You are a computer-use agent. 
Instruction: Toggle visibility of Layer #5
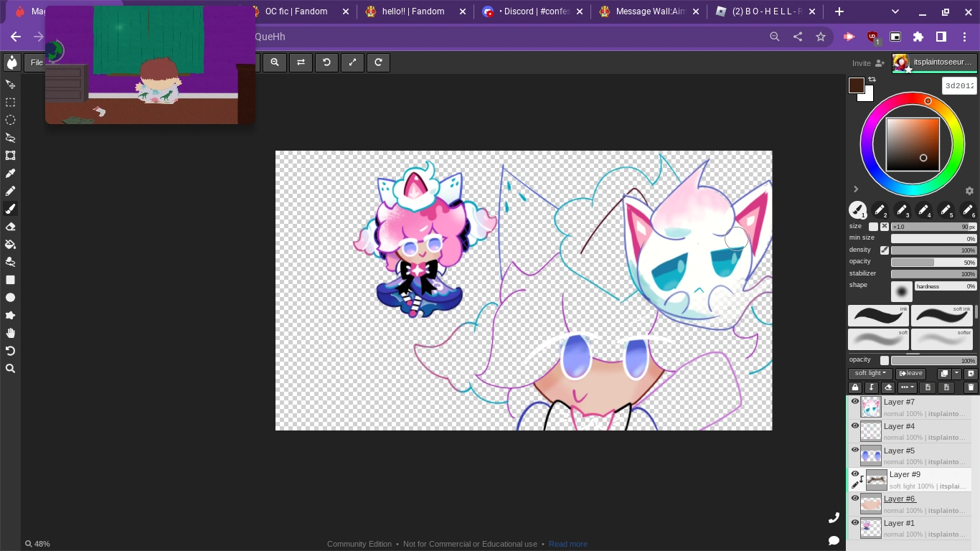tap(854, 451)
